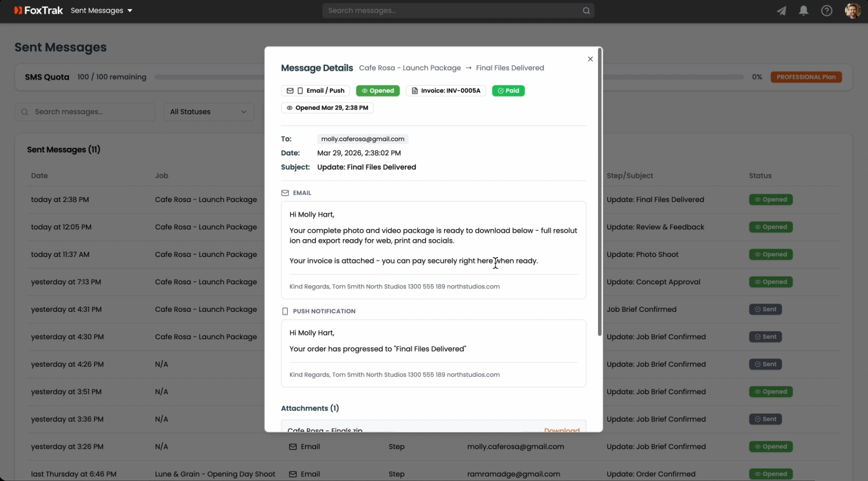Viewport: 868px width, 481px height.
Task: Select the today at 11:37 AM row date
Action: 60,254
